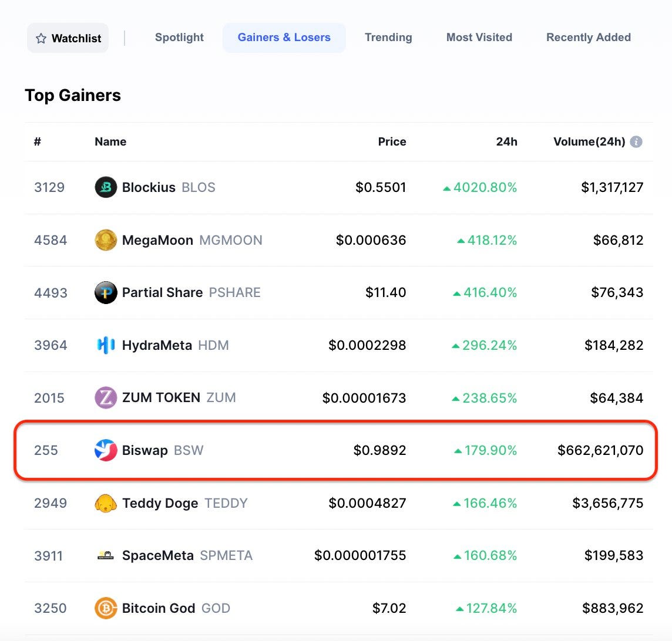Go to the Most Visited tab
Image resolution: width=672 pixels, height=641 pixels.
pyautogui.click(x=479, y=38)
